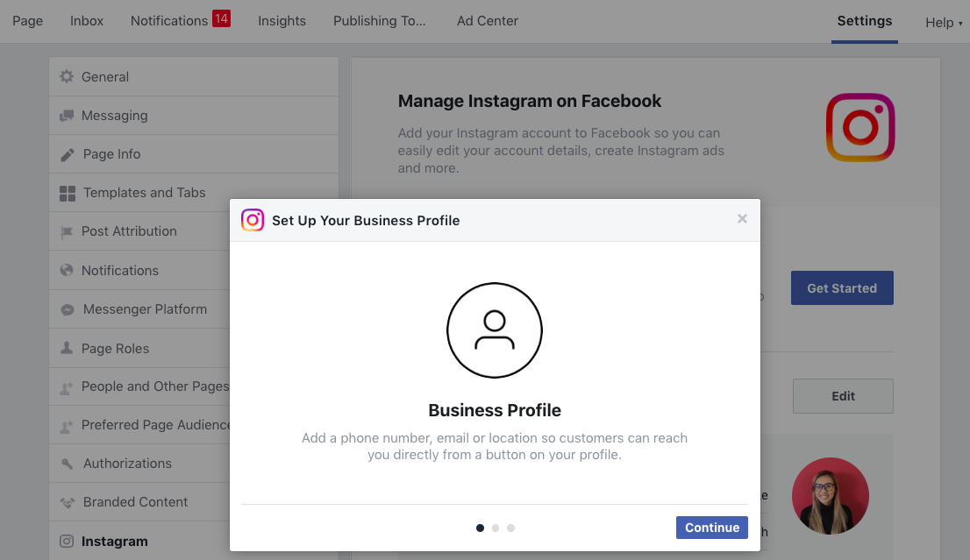Select the second pagination dot
The image size is (970, 560).
point(496,528)
